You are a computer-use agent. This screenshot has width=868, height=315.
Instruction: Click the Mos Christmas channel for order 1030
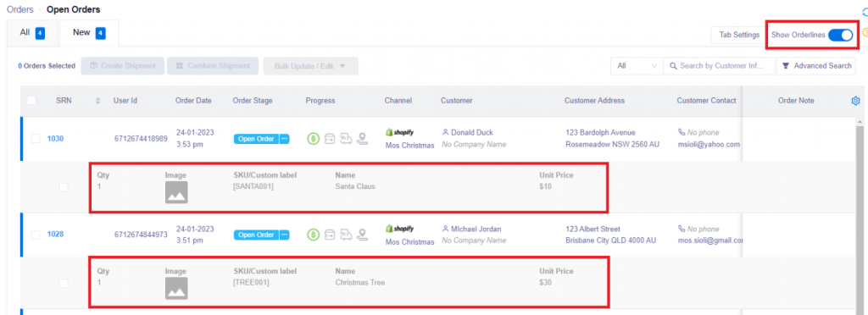[x=410, y=146]
